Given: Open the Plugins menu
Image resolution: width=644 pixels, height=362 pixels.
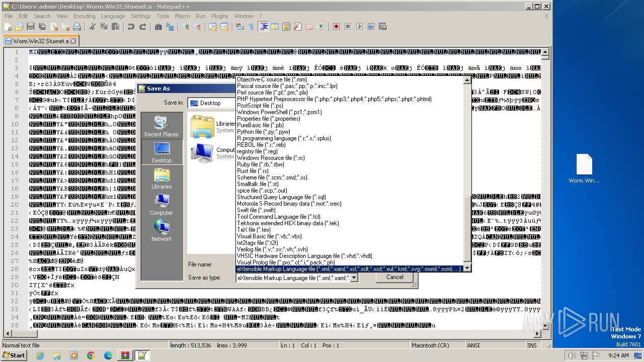Looking at the screenshot, I should click(x=219, y=16).
